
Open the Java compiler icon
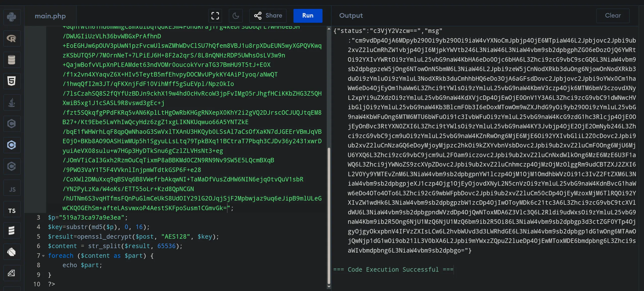click(11, 102)
